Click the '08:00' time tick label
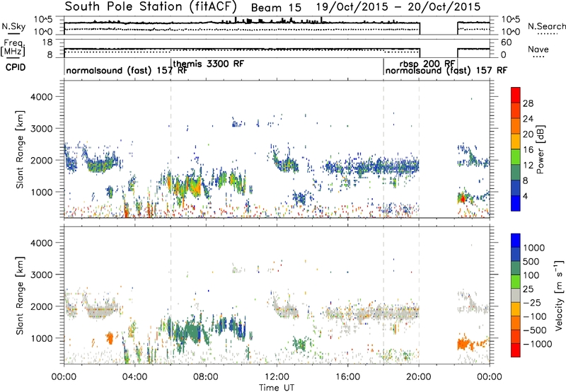 pyautogui.click(x=206, y=377)
